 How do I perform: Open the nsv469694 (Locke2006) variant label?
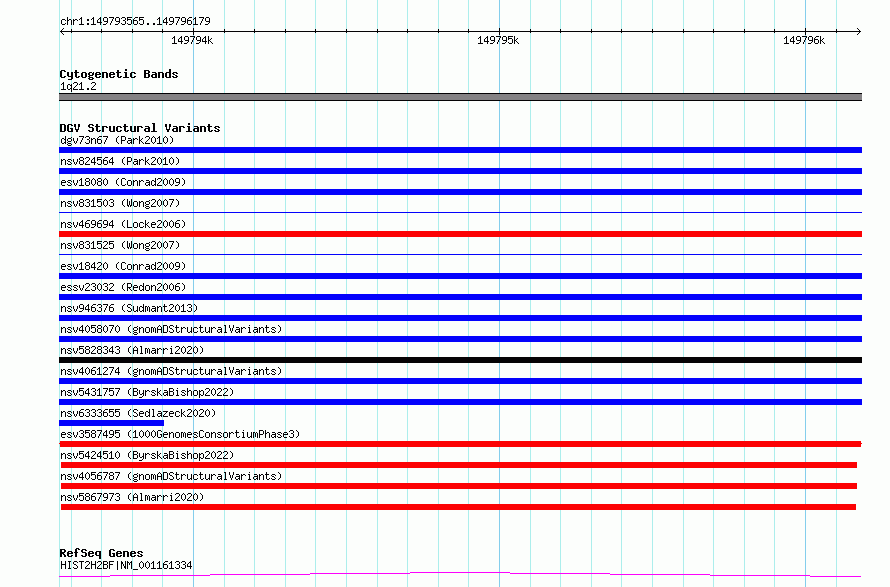point(123,224)
